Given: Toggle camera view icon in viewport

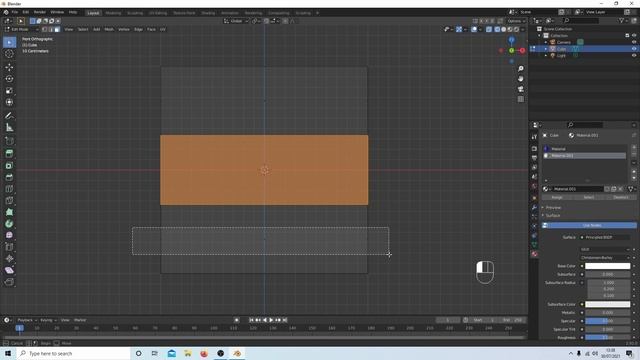Looking at the screenshot, I should pyautogui.click(x=520, y=89).
